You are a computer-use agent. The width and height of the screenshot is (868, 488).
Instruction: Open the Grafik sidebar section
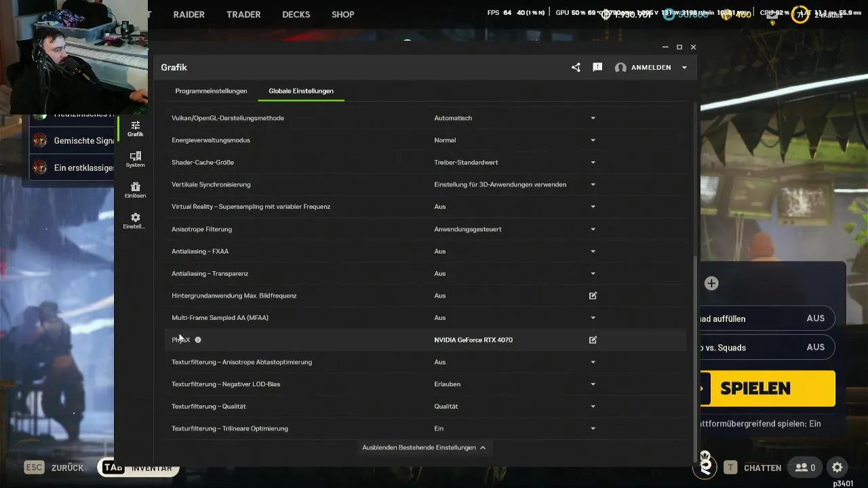(135, 128)
